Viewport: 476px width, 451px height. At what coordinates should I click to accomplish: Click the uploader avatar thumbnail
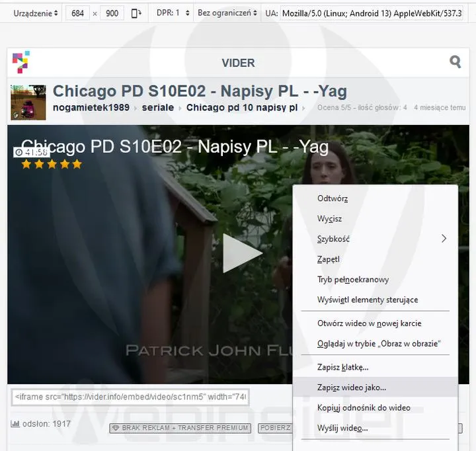[28, 102]
